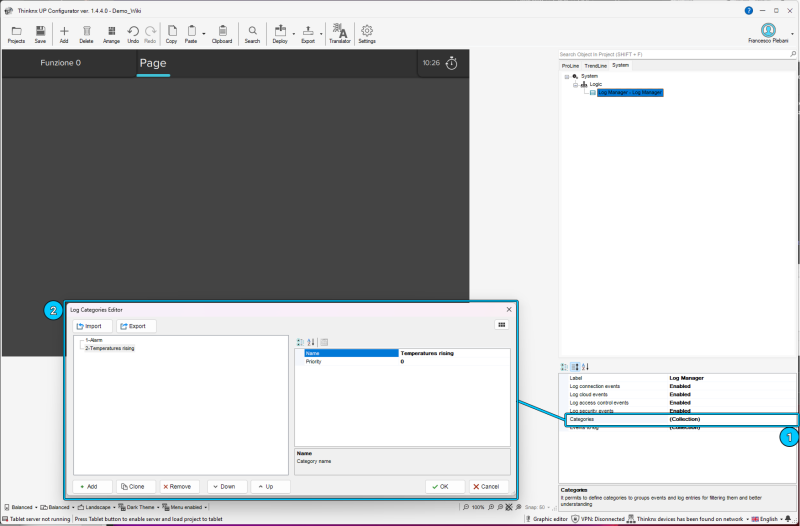This screenshot has height=526, width=800.
Task: Add a new log category
Action: 92,487
